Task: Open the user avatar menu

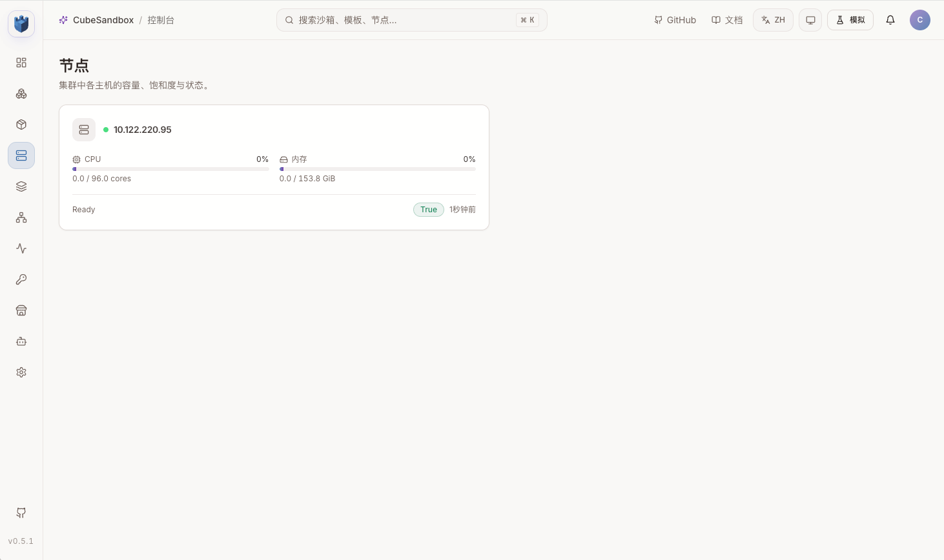Action: click(x=920, y=20)
